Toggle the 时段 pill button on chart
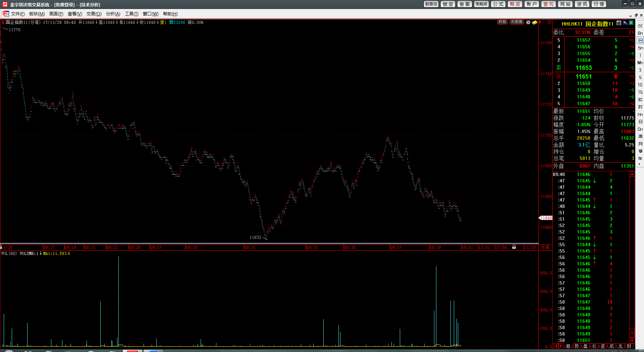The width and height of the screenshot is (644, 352). 502,22
